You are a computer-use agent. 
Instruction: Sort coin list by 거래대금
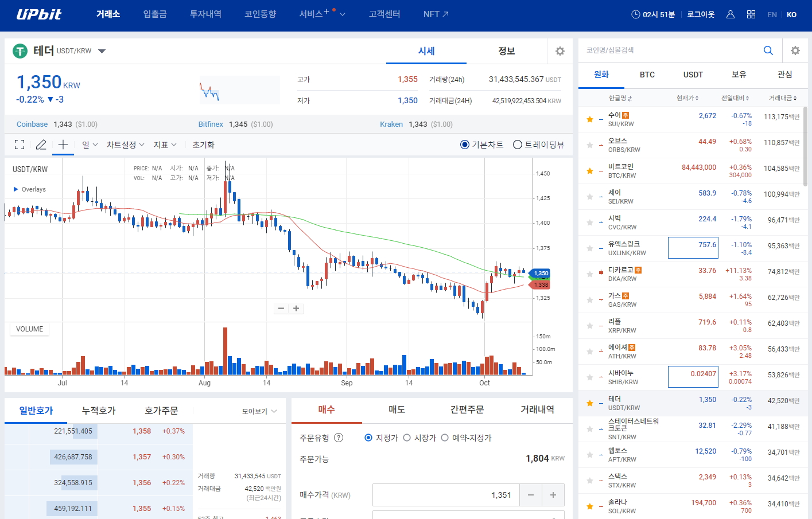click(x=783, y=98)
